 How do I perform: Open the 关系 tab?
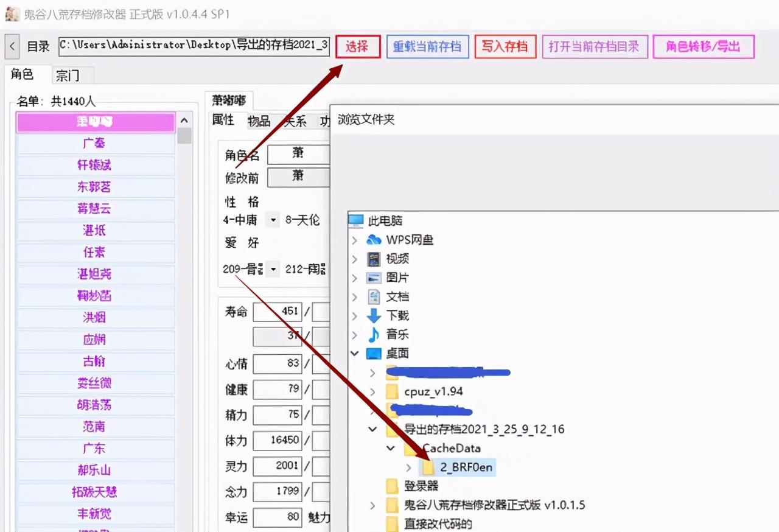click(x=295, y=121)
